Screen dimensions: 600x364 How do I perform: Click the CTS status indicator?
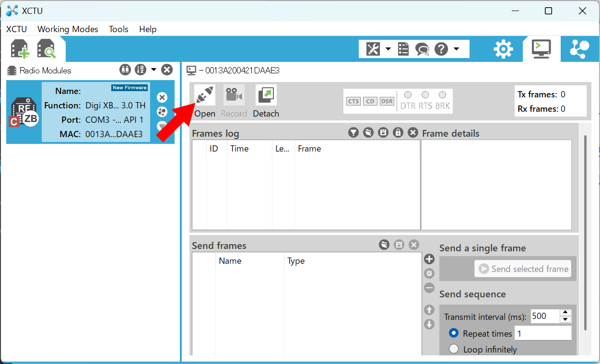click(353, 101)
